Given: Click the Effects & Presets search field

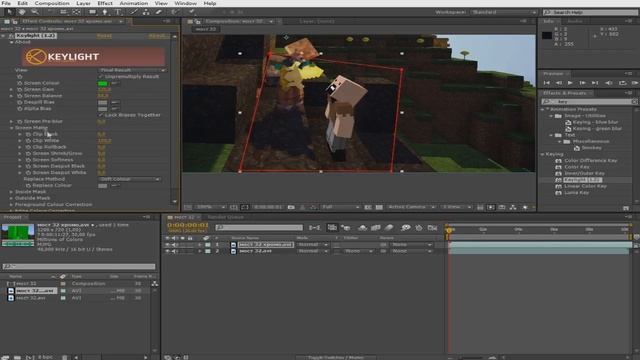Looking at the screenshot, I should [x=589, y=102].
